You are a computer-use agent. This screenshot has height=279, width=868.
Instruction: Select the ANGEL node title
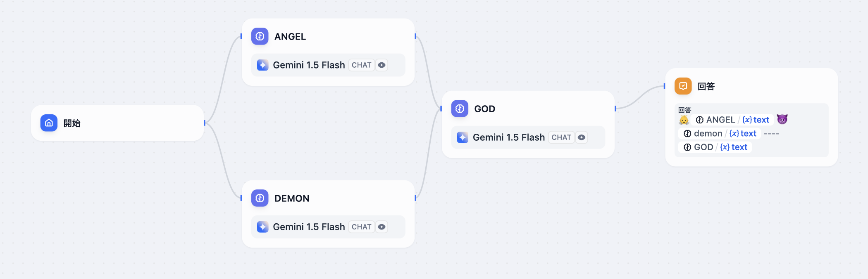click(290, 37)
